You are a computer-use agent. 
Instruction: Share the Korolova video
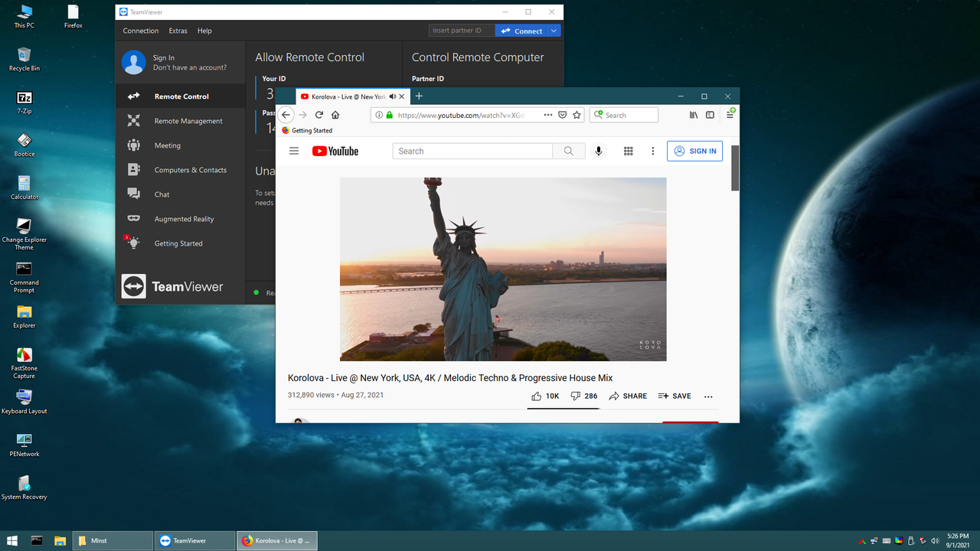tap(628, 396)
